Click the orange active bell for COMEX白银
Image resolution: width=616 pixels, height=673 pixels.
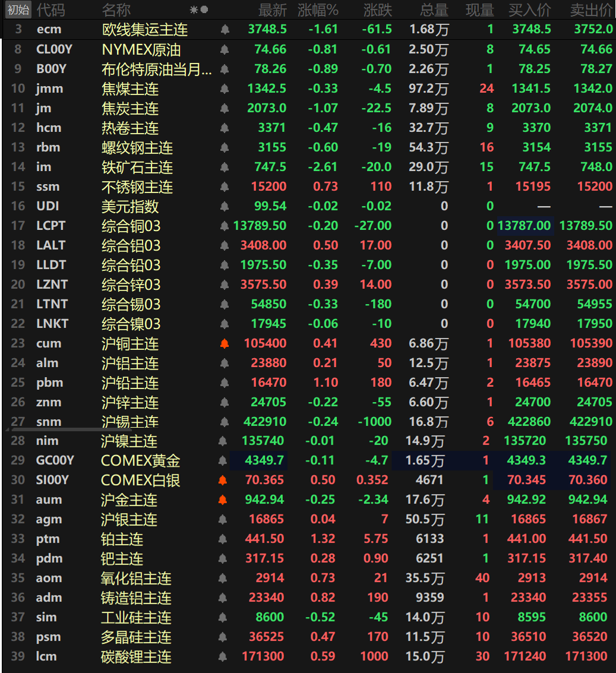click(x=222, y=481)
